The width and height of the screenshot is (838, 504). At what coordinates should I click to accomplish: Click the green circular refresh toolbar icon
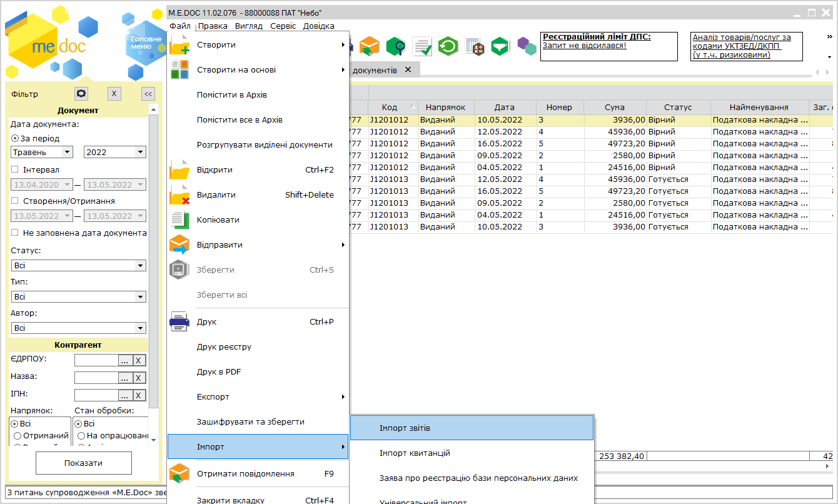click(x=448, y=46)
